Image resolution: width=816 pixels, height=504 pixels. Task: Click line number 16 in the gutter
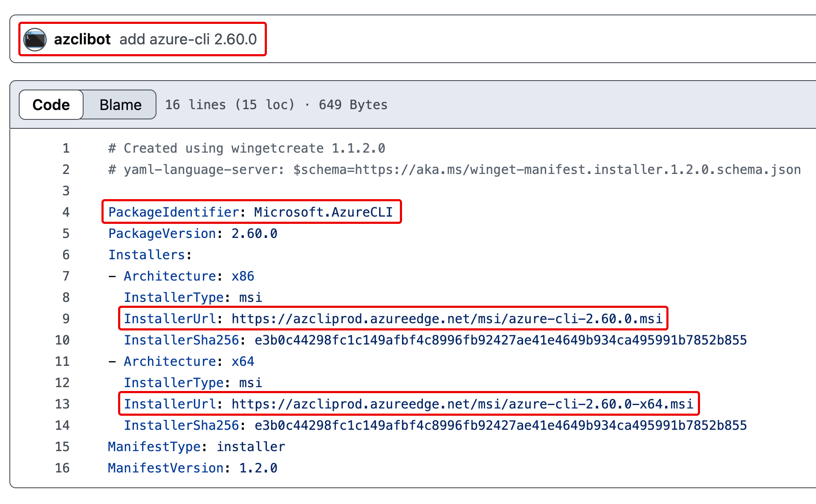click(x=62, y=468)
